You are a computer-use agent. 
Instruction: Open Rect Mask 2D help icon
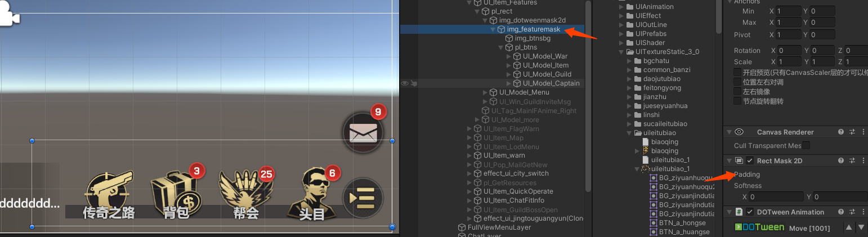click(x=840, y=161)
